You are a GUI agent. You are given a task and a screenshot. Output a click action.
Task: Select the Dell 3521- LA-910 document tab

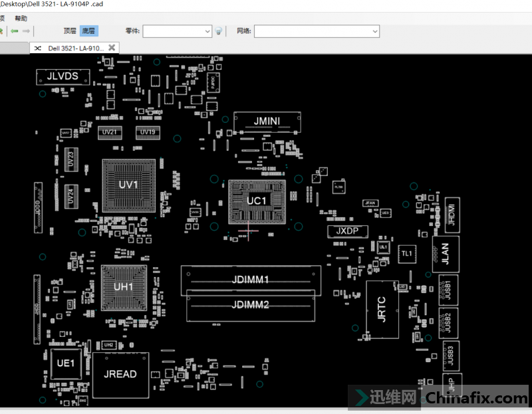[x=73, y=47]
